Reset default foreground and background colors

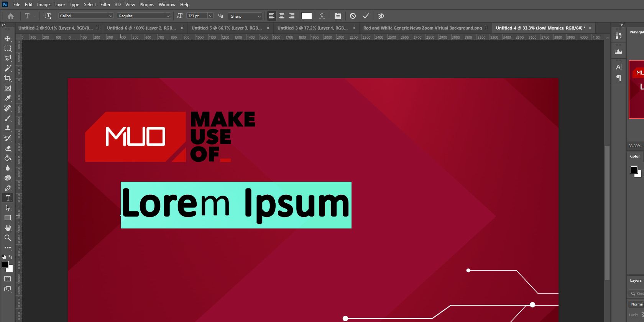tap(4, 257)
